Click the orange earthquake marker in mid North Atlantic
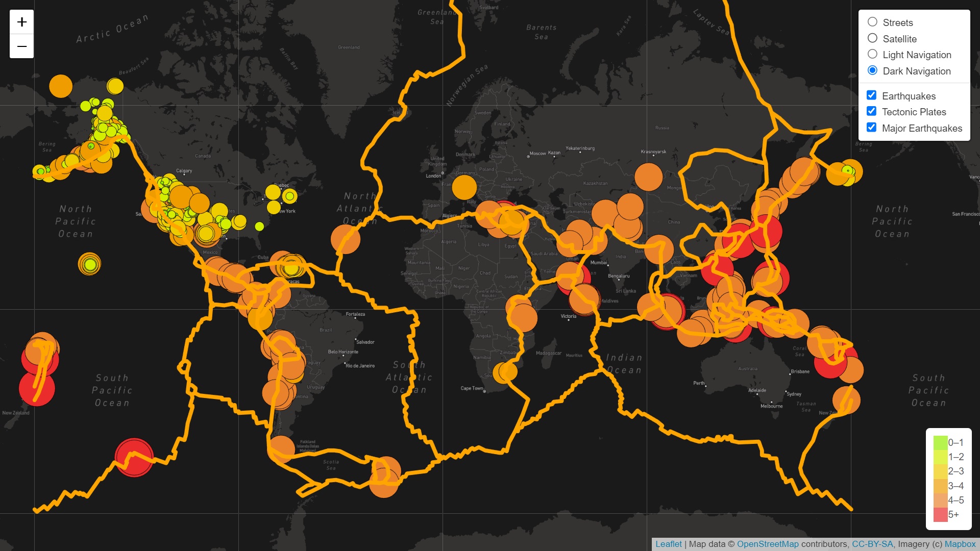The height and width of the screenshot is (551, 980). (346, 239)
